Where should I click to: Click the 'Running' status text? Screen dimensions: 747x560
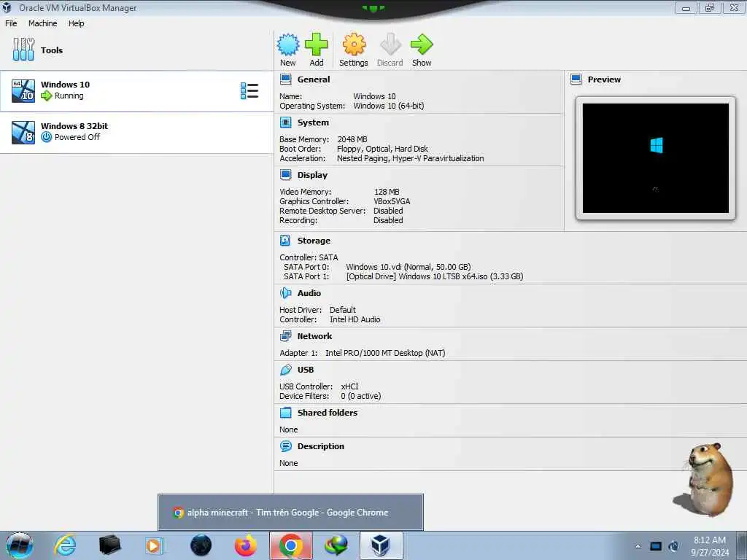69,96
